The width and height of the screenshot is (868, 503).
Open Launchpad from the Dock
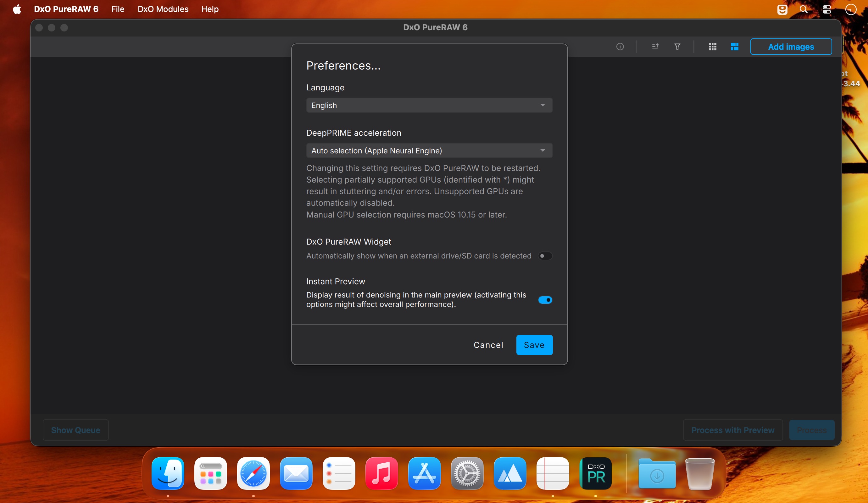[210, 473]
